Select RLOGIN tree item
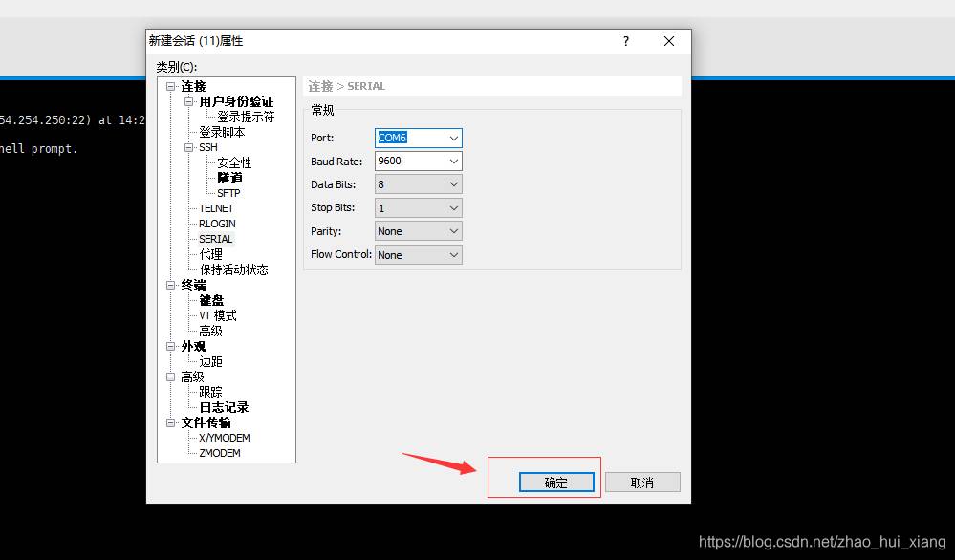 [x=217, y=224]
